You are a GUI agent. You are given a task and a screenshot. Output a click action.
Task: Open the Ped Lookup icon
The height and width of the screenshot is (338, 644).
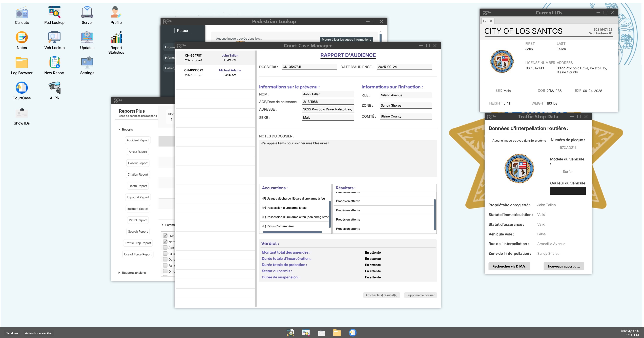click(x=54, y=12)
